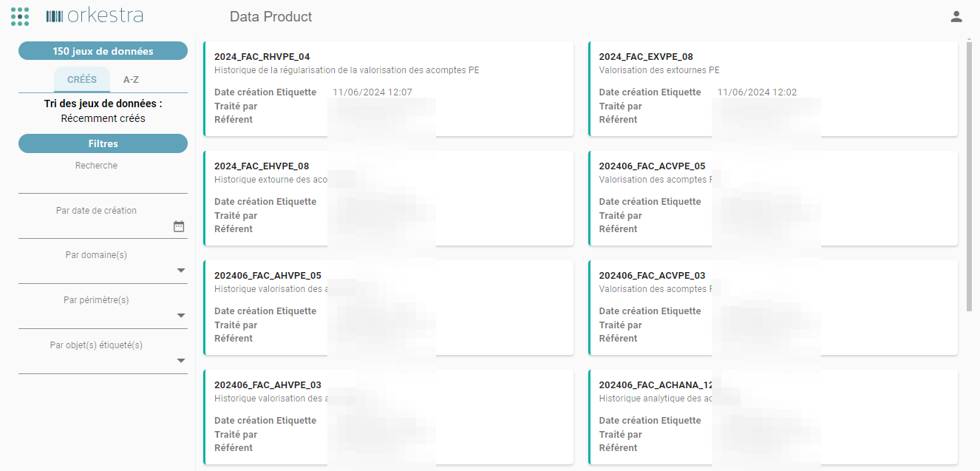Click the Filtres header button
The image size is (980, 471).
(x=103, y=143)
